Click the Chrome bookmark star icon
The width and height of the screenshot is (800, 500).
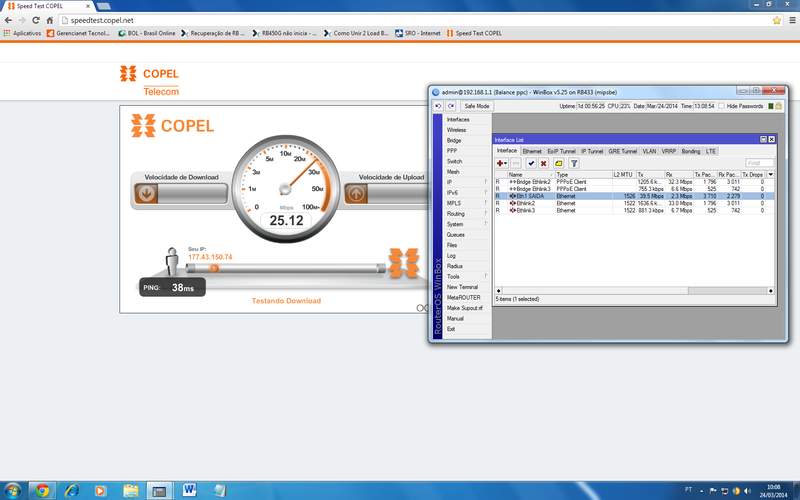click(x=777, y=20)
